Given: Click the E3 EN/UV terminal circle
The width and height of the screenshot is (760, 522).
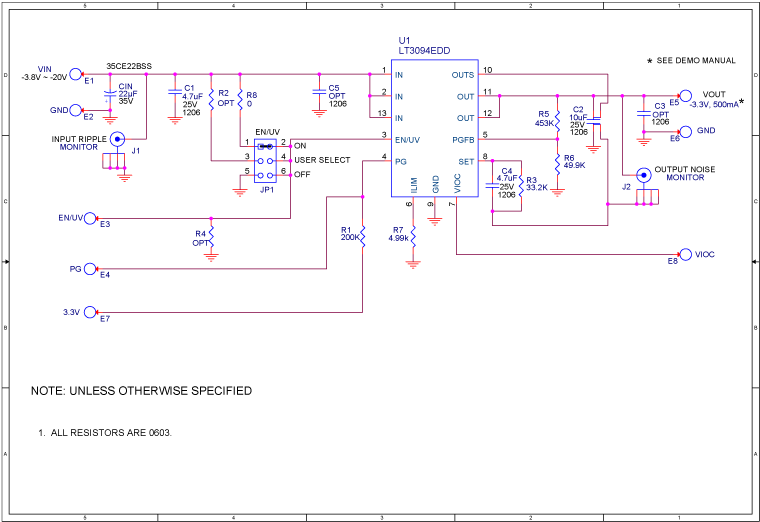Looking at the screenshot, I should [x=90, y=219].
